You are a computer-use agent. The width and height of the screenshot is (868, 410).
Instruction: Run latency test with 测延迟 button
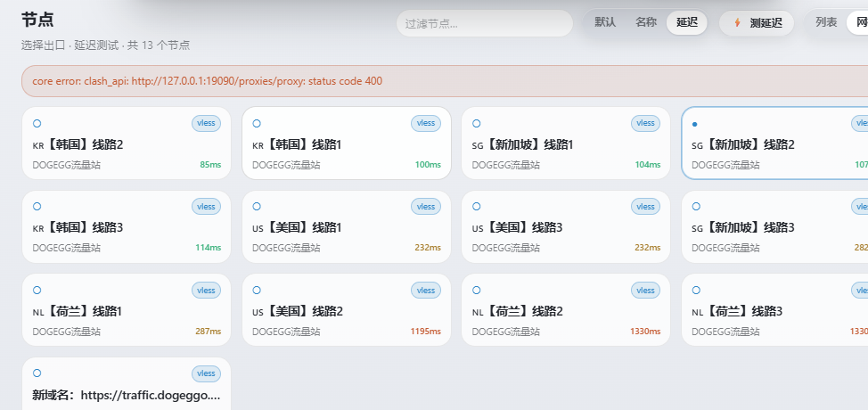(x=757, y=23)
